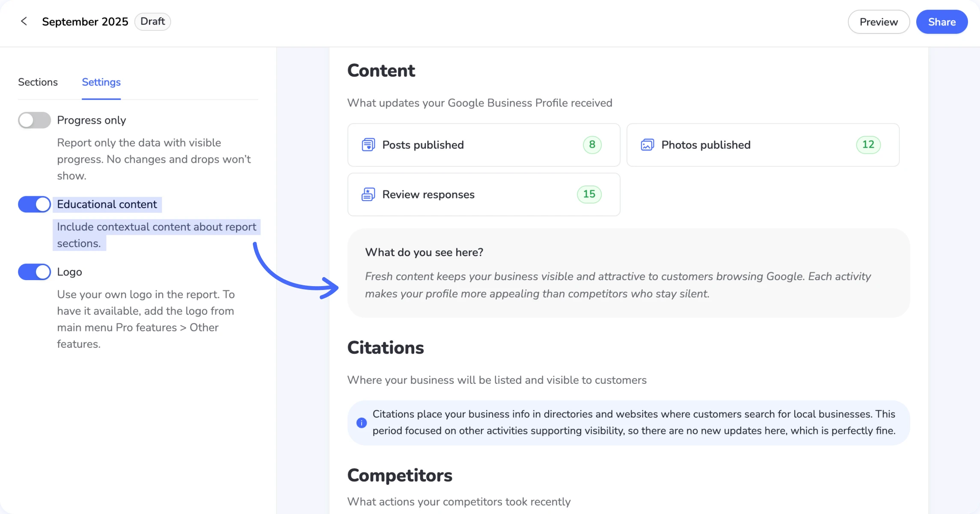
Task: Click the Competitors section heading
Action: coord(399,475)
